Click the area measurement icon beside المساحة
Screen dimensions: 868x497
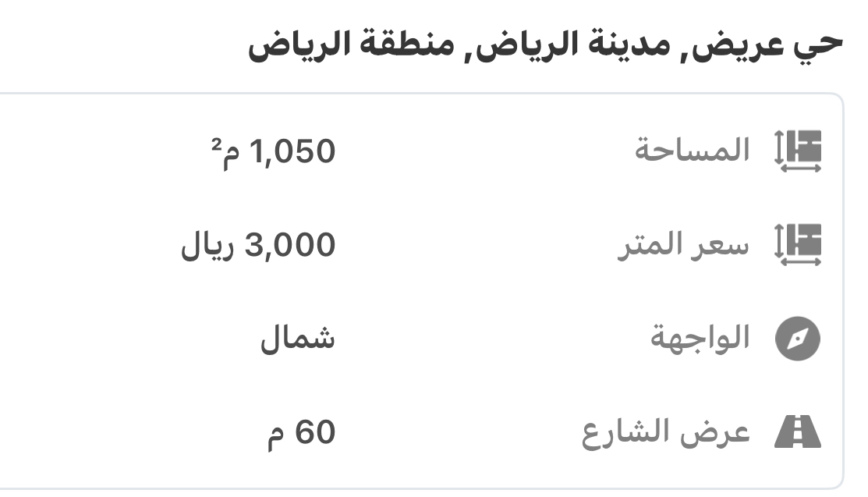[798, 151]
